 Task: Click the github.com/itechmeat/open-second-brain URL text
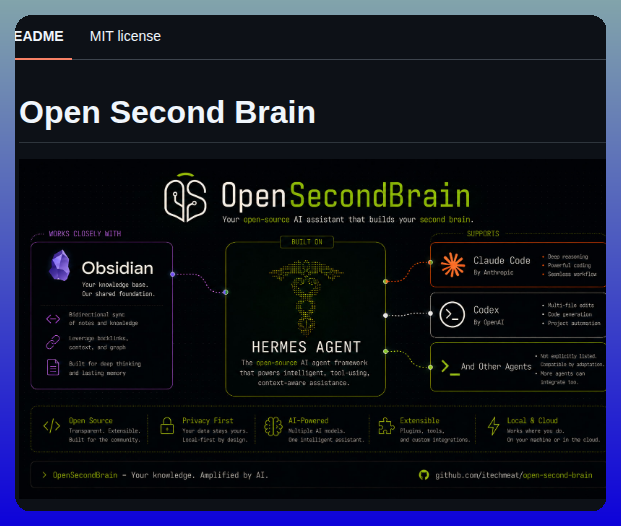click(x=514, y=475)
